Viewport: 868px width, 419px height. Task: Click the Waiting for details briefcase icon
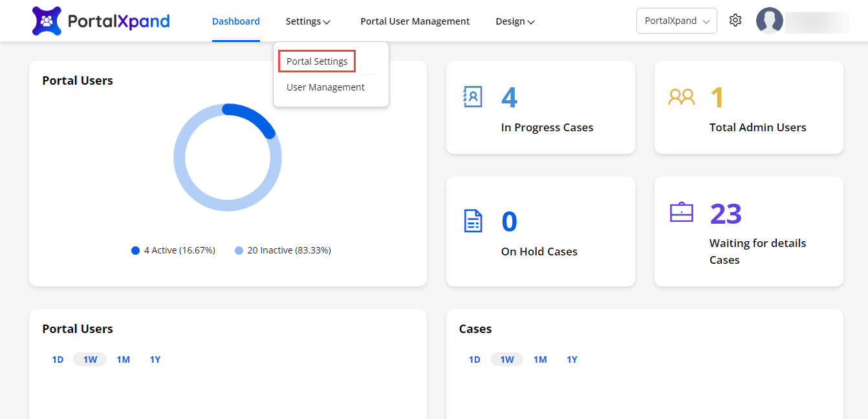(681, 212)
